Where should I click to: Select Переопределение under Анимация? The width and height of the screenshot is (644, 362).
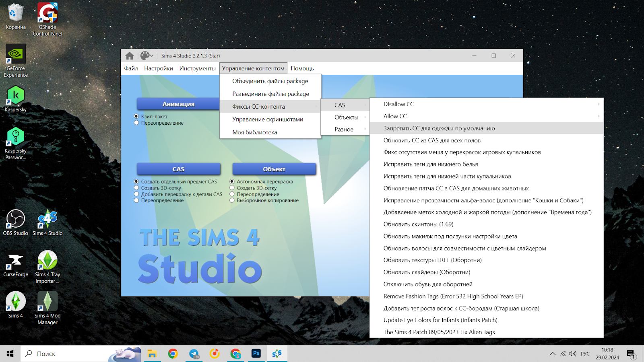136,123
